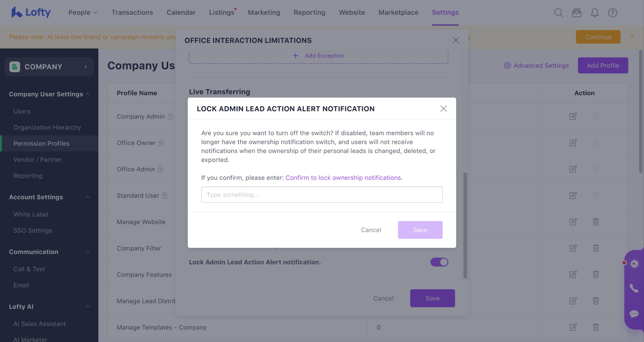This screenshot has height=342, width=644.
Task: Edit the Manage Website profile
Action: (573, 222)
